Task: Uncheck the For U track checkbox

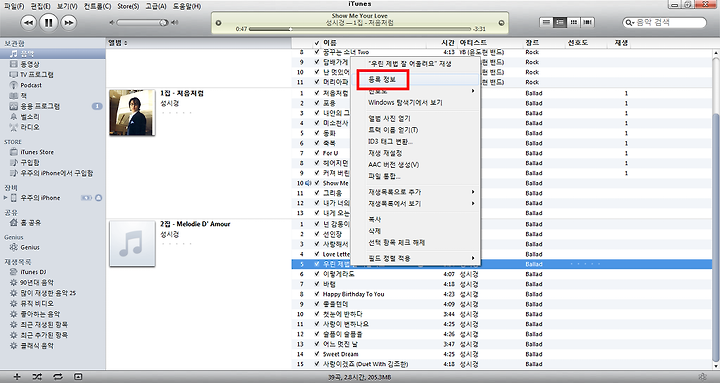Action: (317, 153)
